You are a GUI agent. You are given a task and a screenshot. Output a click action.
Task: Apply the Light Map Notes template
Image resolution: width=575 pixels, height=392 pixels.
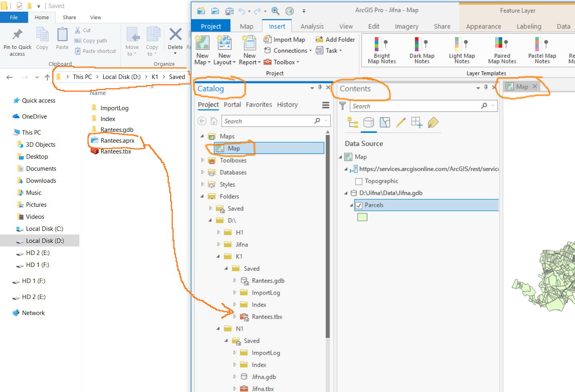[x=462, y=50]
